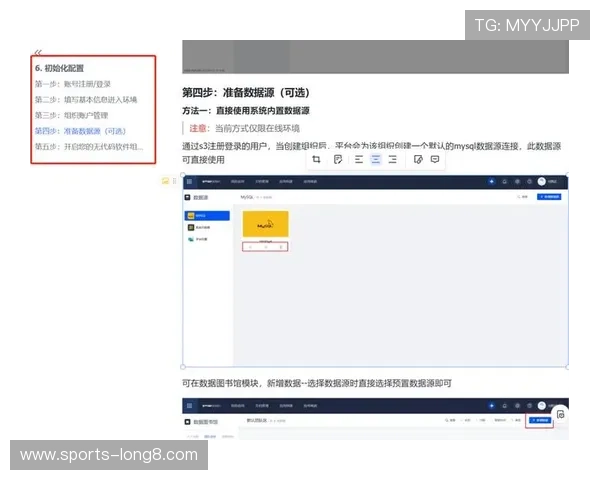The height and width of the screenshot is (480, 600).
Task: Click the top-left resize handle of selected image
Action: click(x=183, y=175)
